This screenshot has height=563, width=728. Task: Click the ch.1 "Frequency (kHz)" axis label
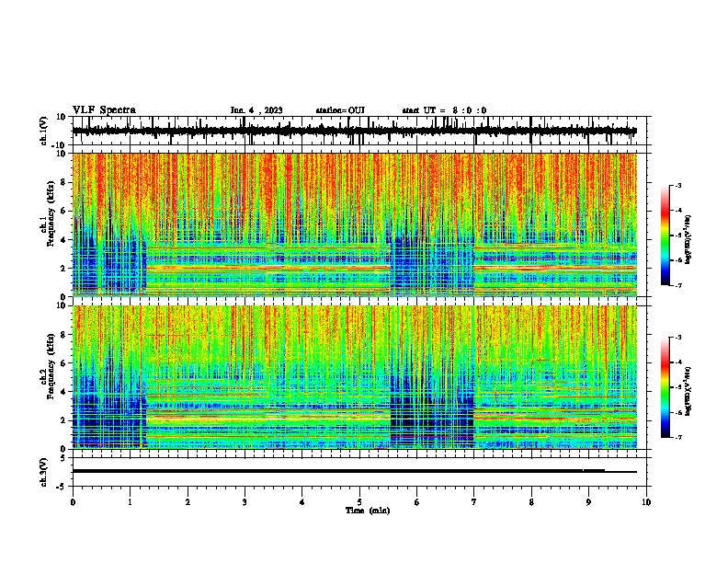[51, 213]
